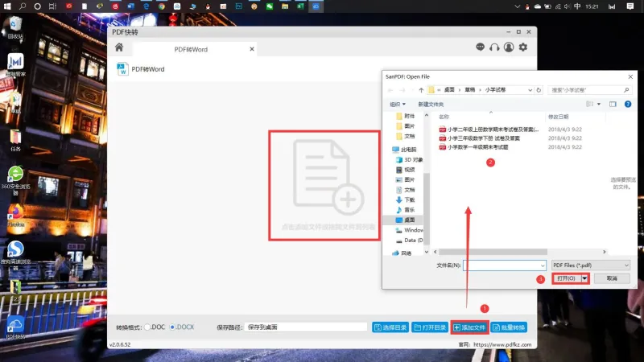Refresh the folder in Open File dialog

click(539, 90)
